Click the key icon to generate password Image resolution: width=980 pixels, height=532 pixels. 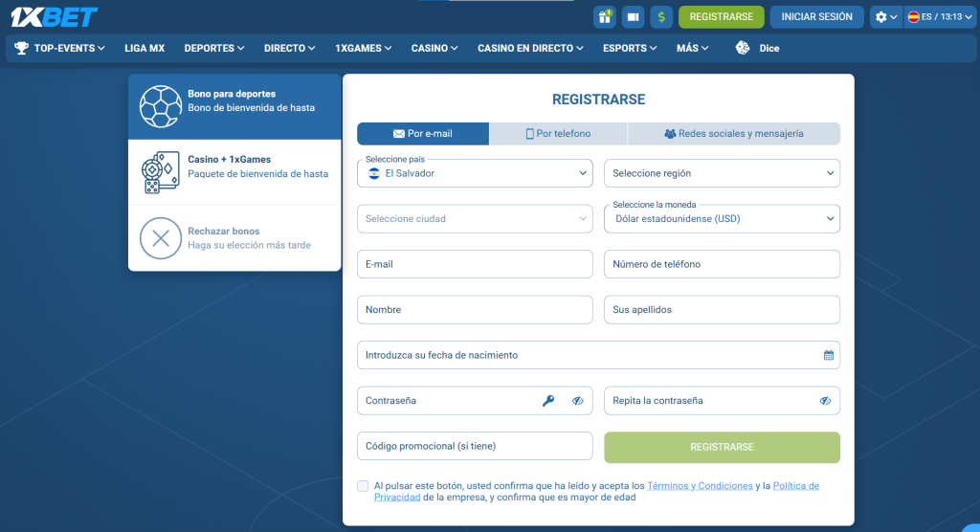pyautogui.click(x=548, y=401)
